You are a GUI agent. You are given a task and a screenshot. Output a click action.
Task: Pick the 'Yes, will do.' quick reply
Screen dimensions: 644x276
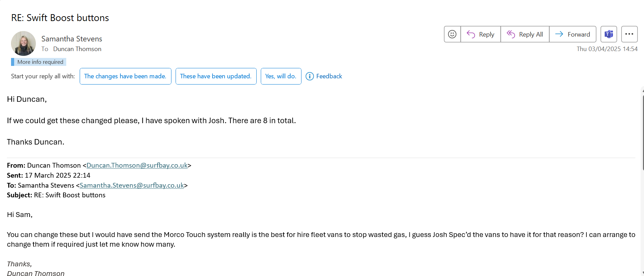point(281,76)
